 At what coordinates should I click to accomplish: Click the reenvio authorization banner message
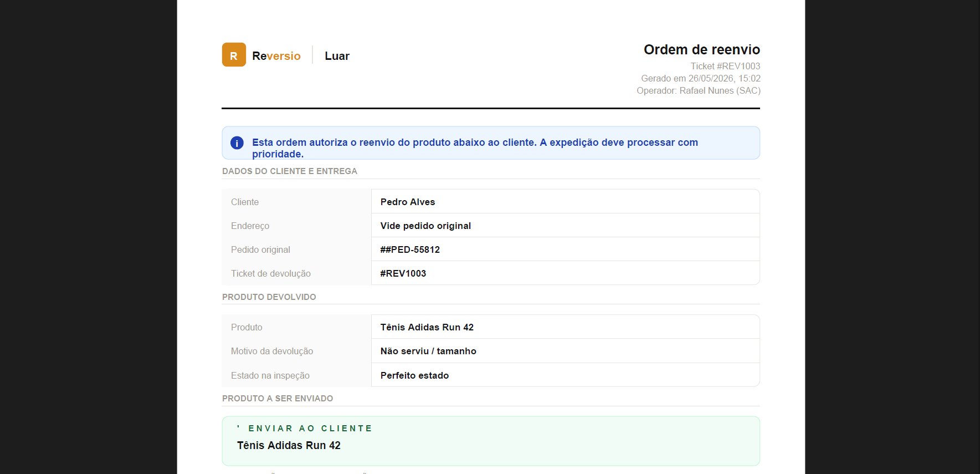click(x=475, y=148)
